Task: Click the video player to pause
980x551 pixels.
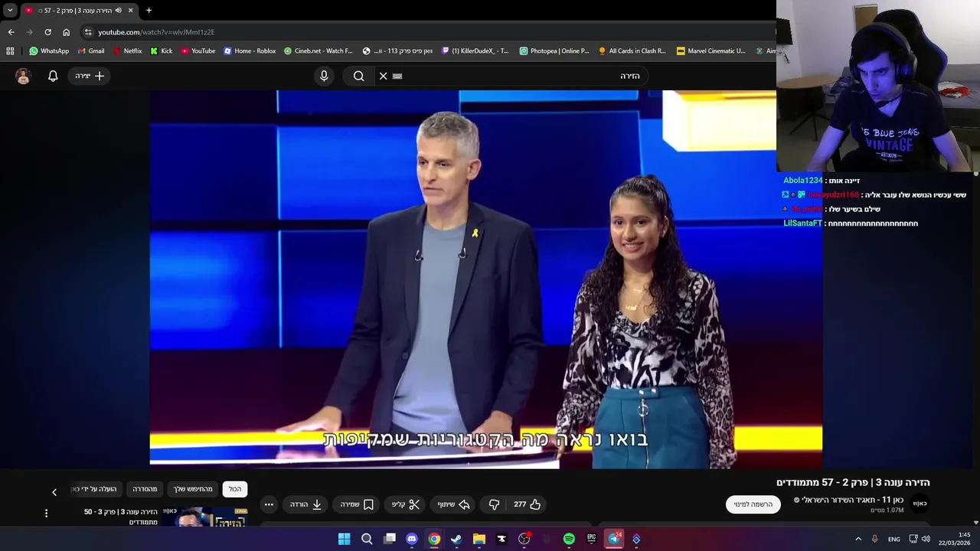Action: pyautogui.click(x=485, y=279)
